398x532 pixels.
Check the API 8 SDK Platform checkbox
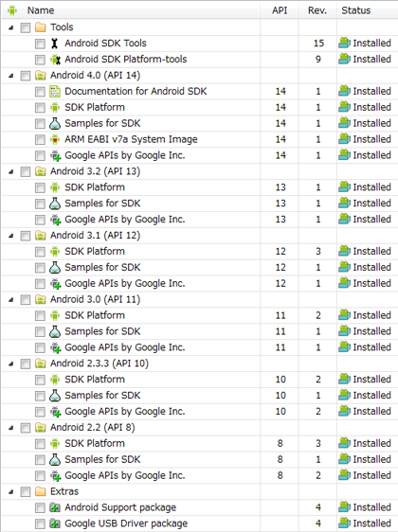40,444
